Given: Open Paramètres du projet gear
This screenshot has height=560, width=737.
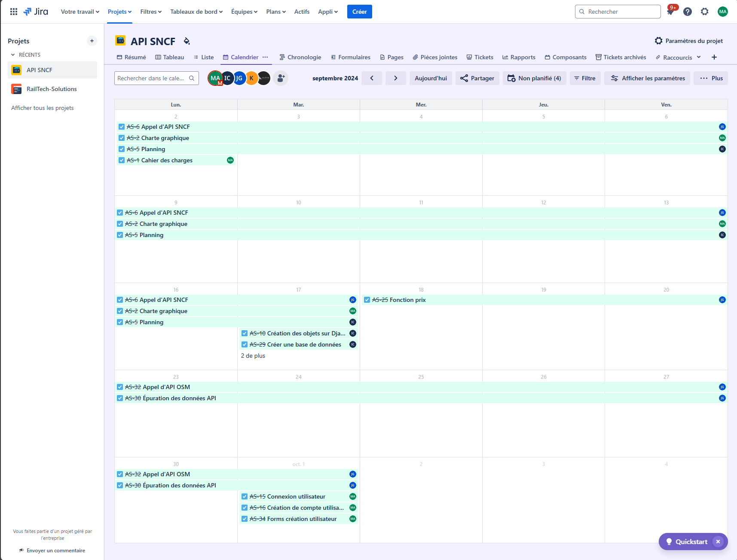Looking at the screenshot, I should pyautogui.click(x=688, y=41).
